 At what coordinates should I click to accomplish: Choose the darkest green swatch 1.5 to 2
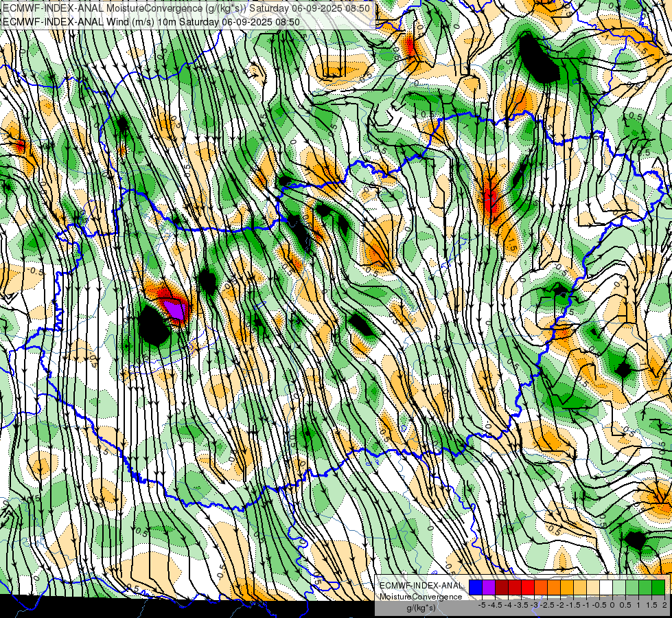(658, 587)
